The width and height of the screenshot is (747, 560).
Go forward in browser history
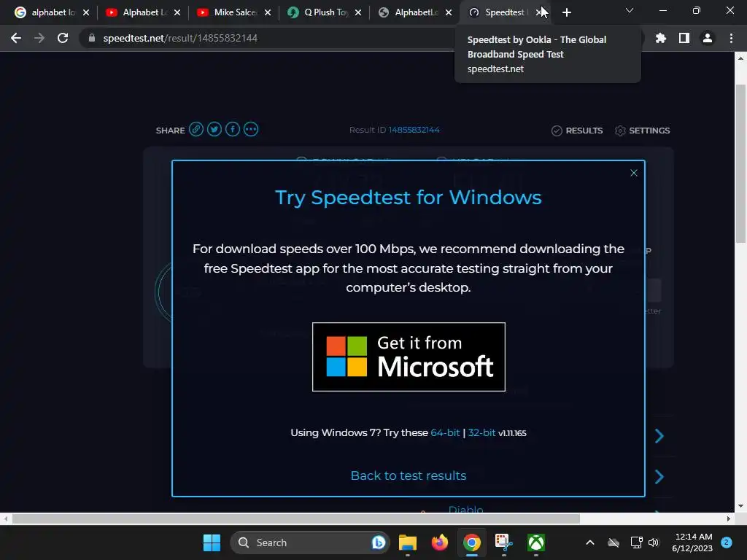[39, 38]
